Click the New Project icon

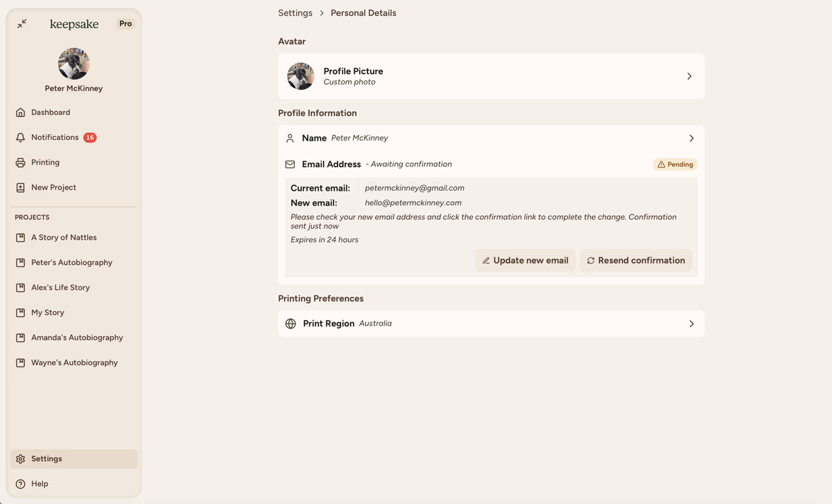21,187
